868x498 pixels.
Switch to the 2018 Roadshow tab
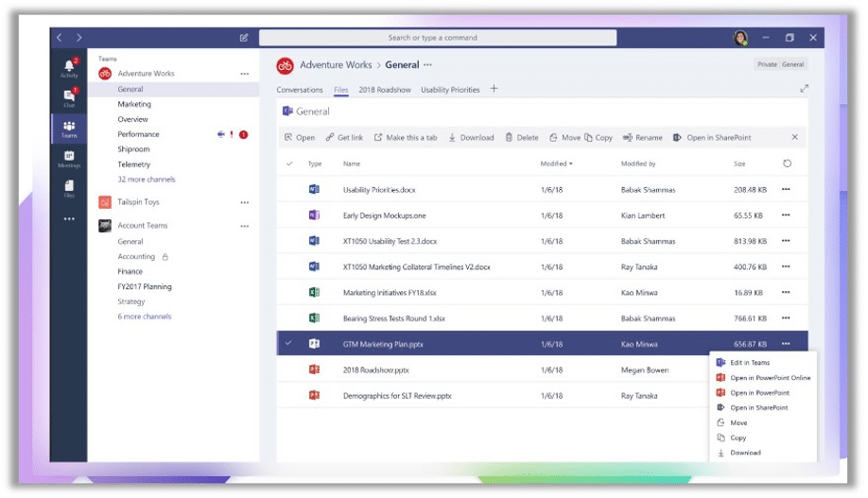pos(385,90)
